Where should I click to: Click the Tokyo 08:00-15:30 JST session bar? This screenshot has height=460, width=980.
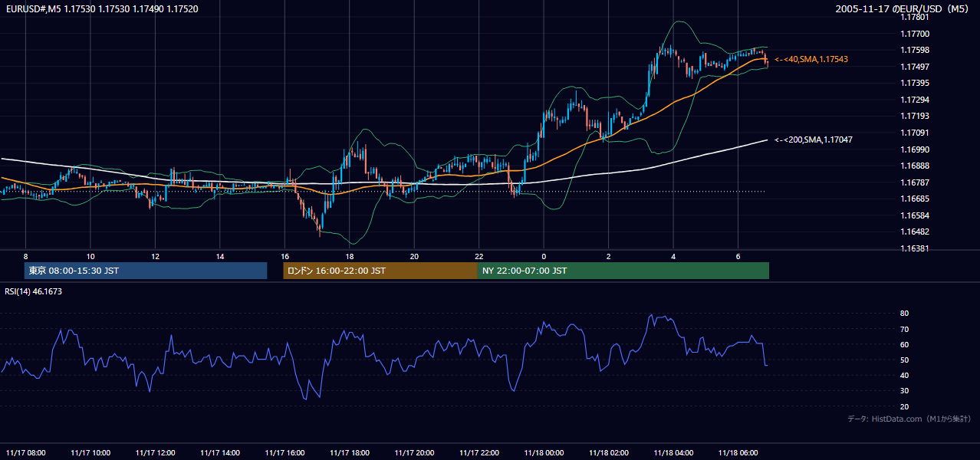click(x=146, y=271)
